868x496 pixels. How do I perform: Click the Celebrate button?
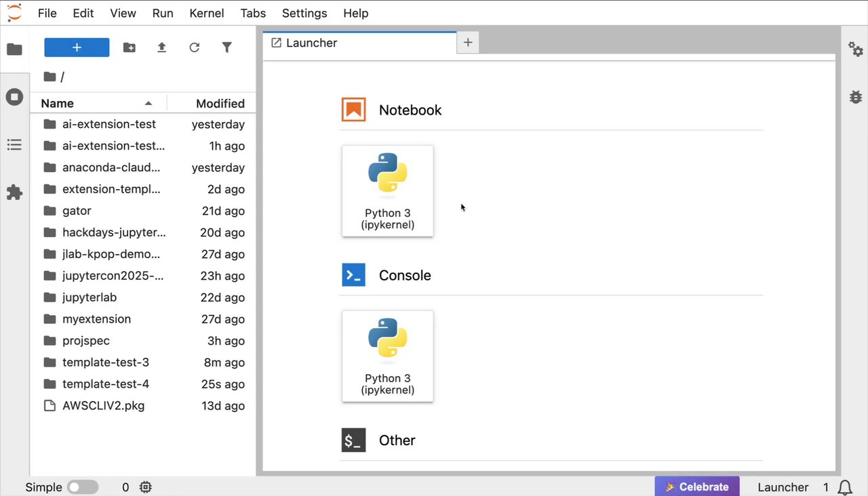click(696, 487)
